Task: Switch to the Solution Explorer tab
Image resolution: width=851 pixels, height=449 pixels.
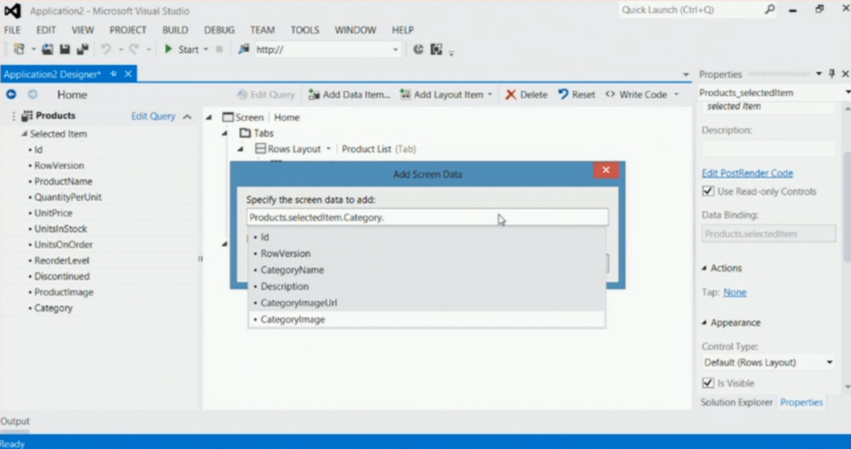Action: [736, 402]
